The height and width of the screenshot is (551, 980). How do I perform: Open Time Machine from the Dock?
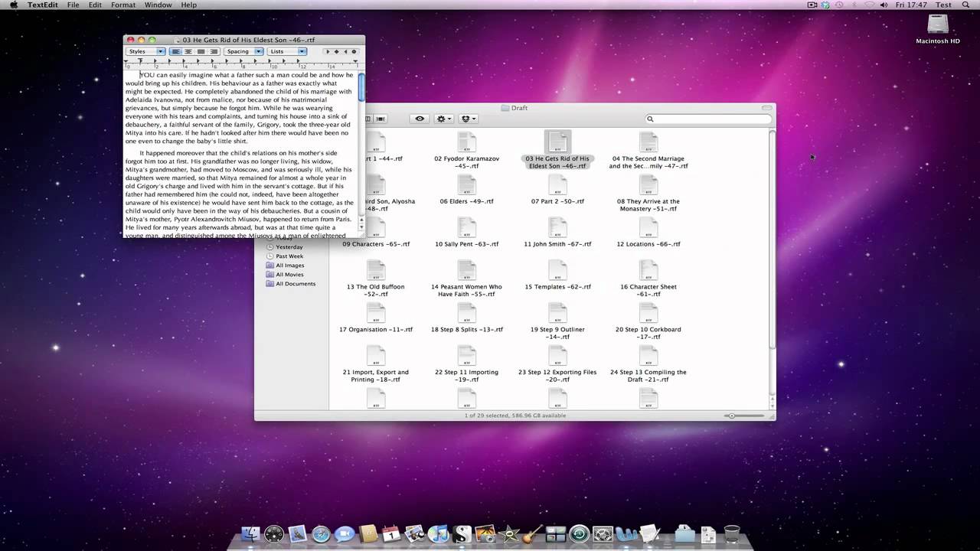[x=580, y=534]
